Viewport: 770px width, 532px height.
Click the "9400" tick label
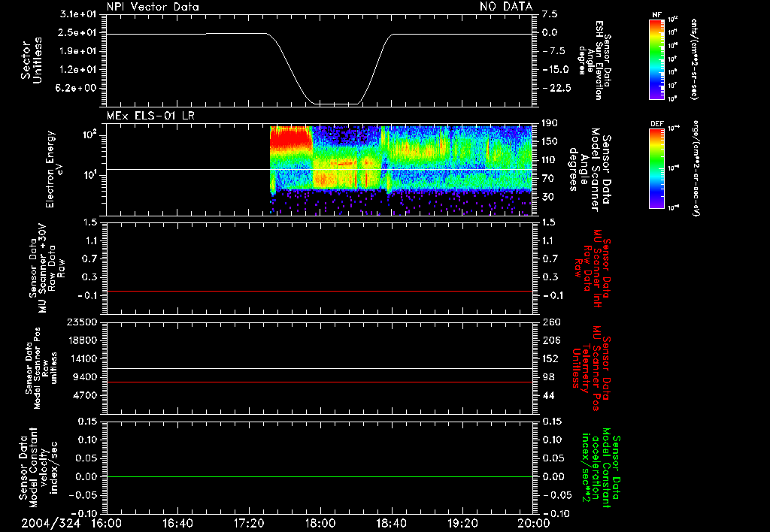(84, 377)
